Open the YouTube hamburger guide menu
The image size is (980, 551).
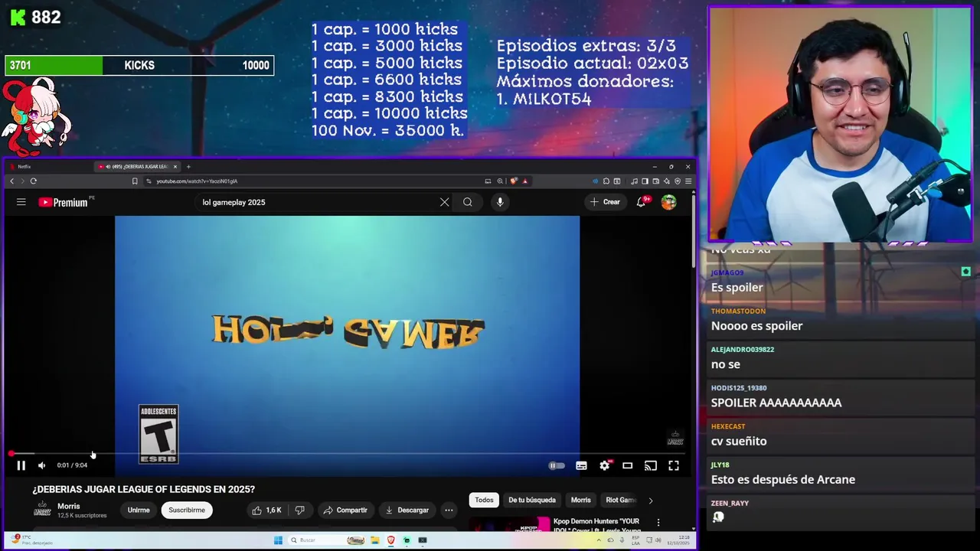(x=21, y=202)
